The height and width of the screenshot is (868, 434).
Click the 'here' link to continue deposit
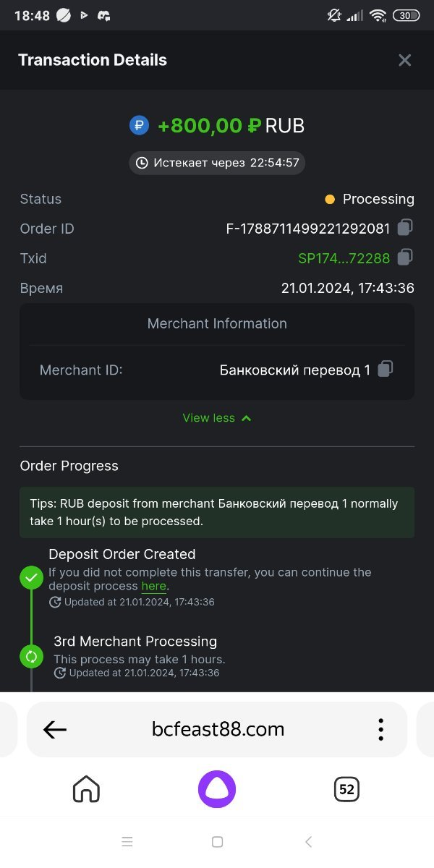coord(153,586)
